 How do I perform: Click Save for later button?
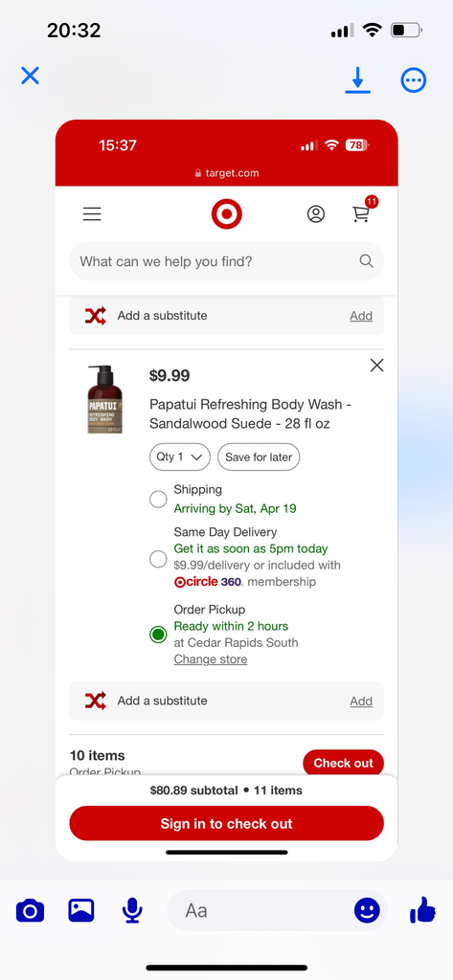[259, 457]
